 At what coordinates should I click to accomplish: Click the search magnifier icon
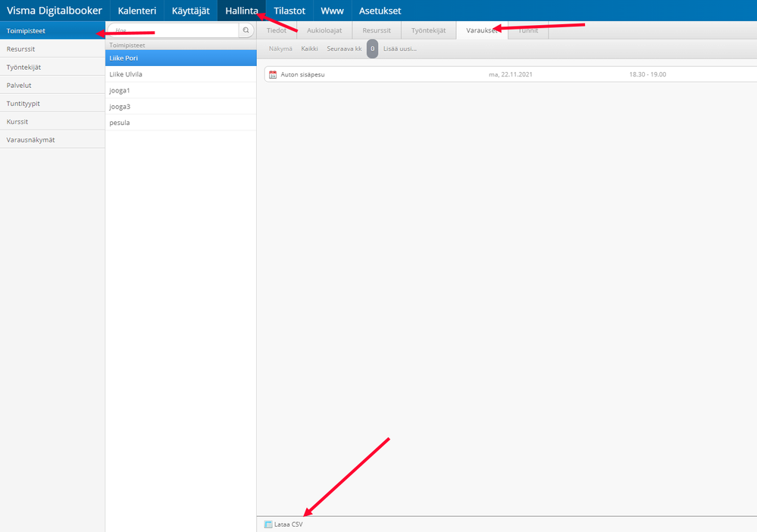[246, 30]
